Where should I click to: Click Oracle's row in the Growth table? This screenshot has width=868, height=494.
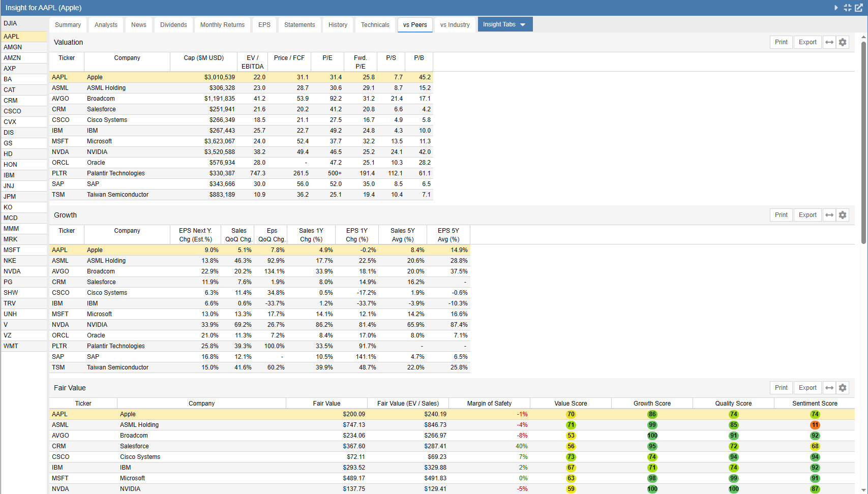pos(260,335)
